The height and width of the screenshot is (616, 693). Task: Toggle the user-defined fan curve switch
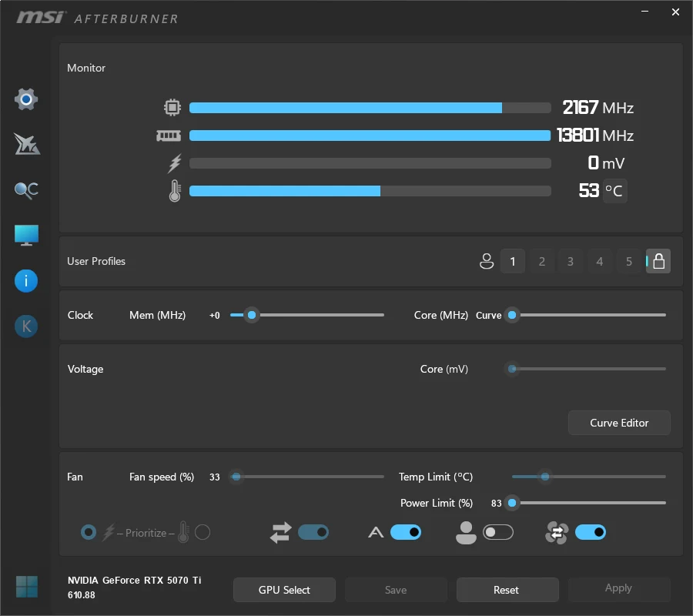click(x=498, y=533)
